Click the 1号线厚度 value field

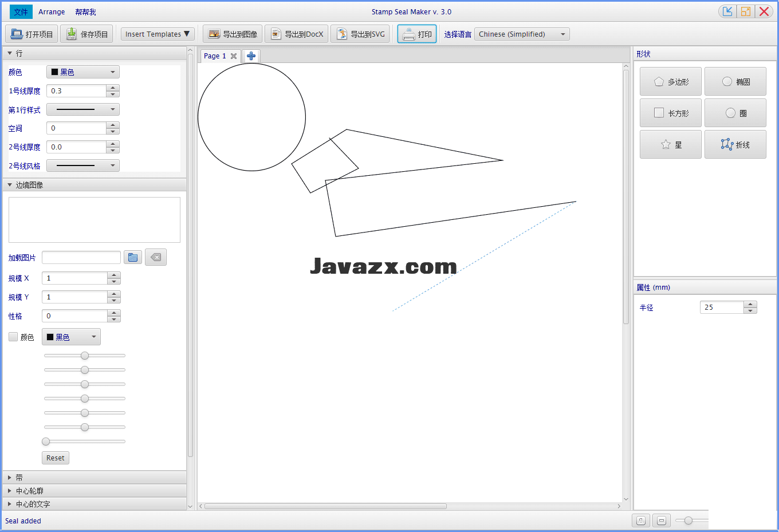pyautogui.click(x=76, y=91)
